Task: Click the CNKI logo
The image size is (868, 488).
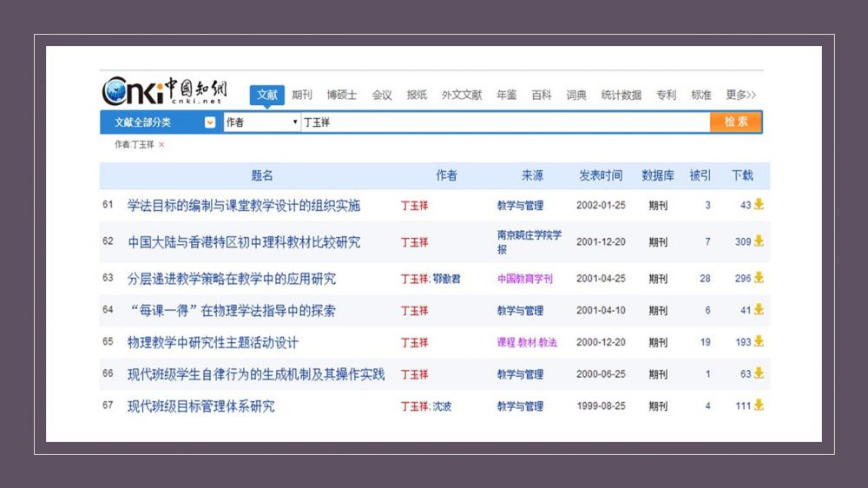Action: click(x=164, y=91)
